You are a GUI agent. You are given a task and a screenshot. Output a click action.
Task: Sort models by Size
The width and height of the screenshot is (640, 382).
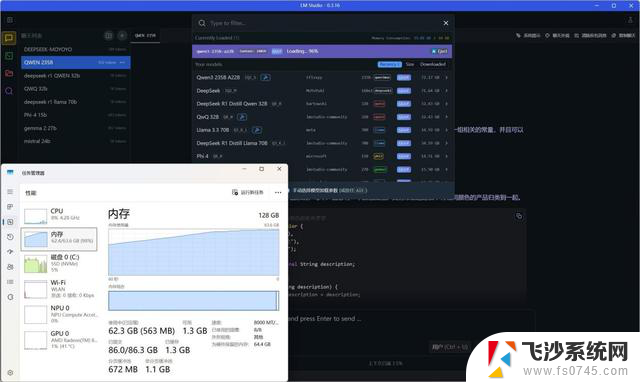coord(410,64)
